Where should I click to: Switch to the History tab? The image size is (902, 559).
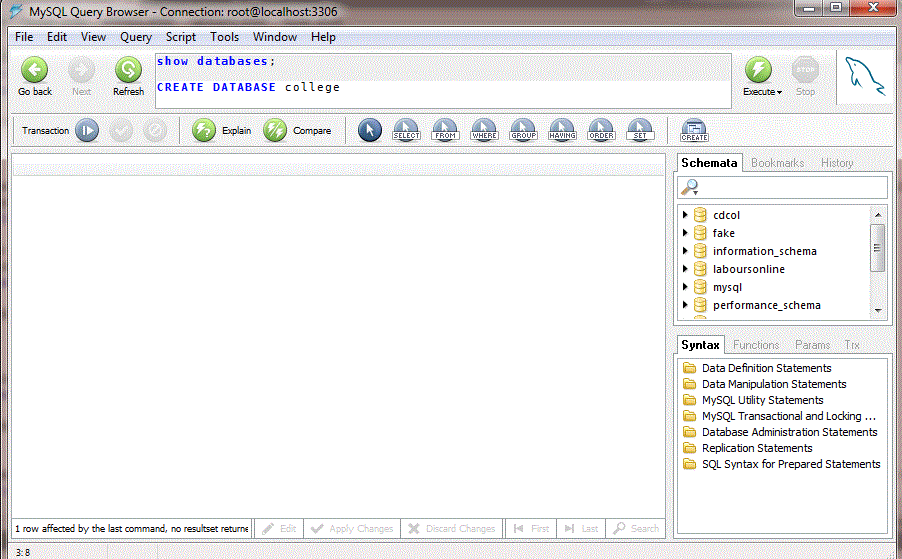pos(837,163)
